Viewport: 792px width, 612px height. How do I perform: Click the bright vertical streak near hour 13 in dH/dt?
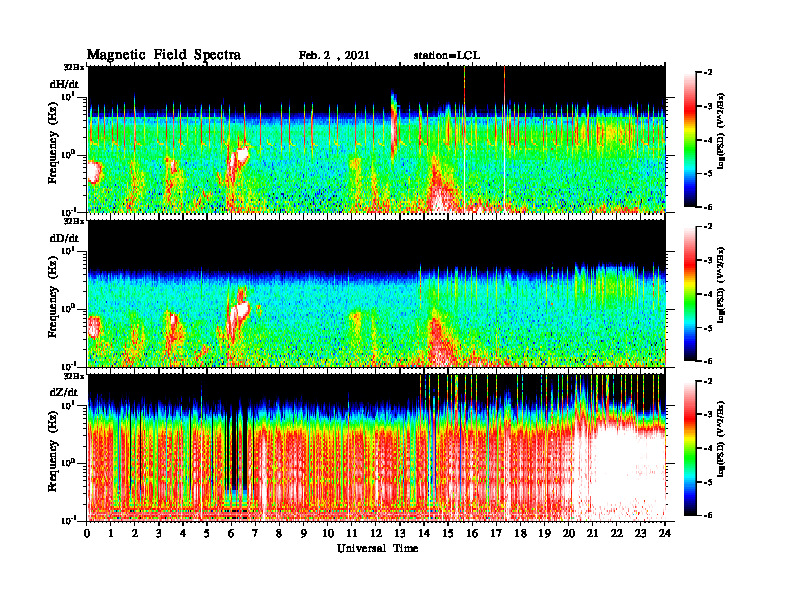[394, 124]
